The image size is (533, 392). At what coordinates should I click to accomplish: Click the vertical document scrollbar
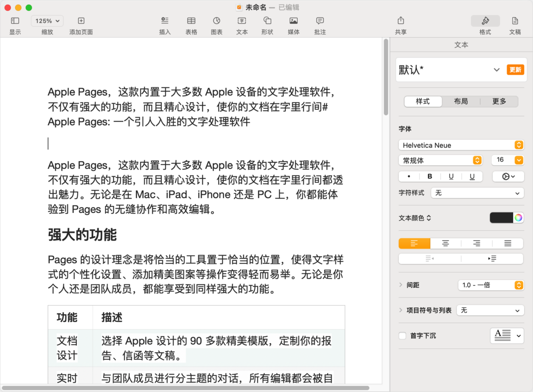pos(386,78)
